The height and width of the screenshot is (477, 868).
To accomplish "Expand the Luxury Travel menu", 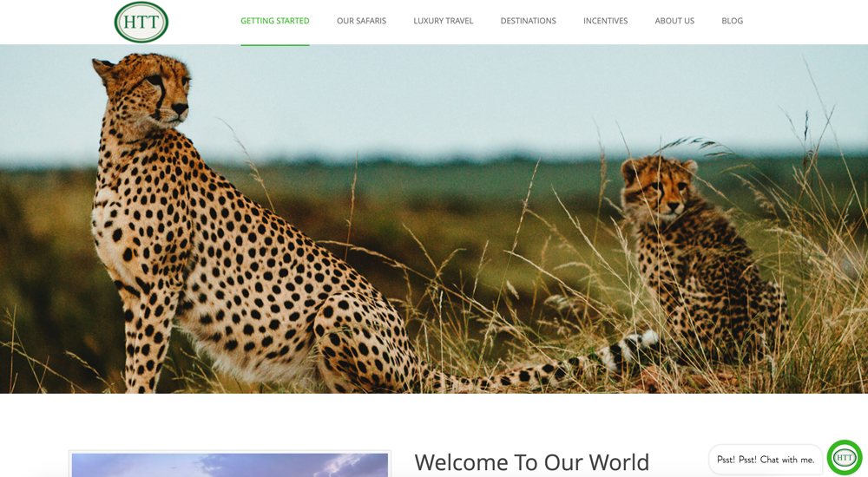I will tap(443, 21).
